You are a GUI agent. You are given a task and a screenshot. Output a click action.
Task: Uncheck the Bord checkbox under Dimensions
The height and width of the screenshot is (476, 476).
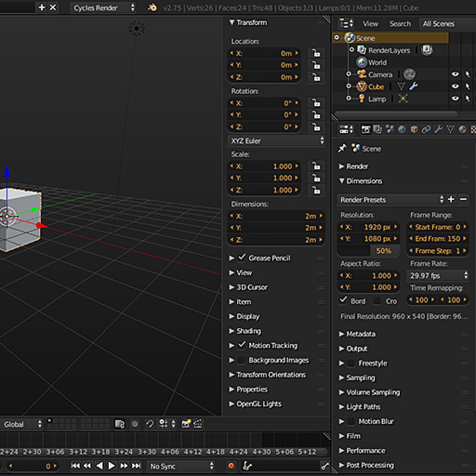pos(344,301)
